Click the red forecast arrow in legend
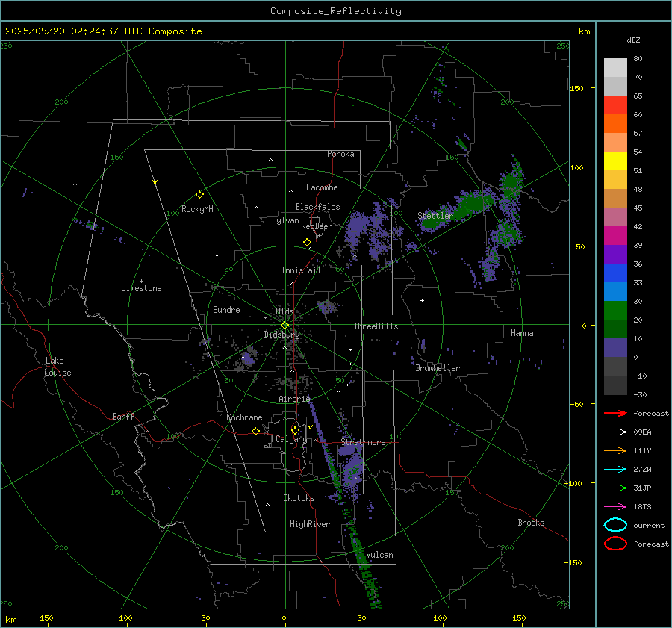 pyautogui.click(x=615, y=413)
